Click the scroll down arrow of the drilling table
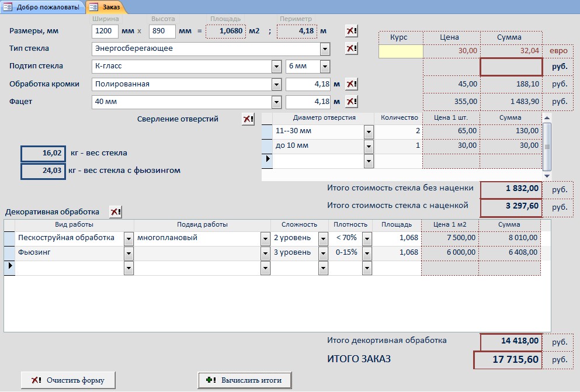Screen dimensions: 580x392 pos(547,176)
